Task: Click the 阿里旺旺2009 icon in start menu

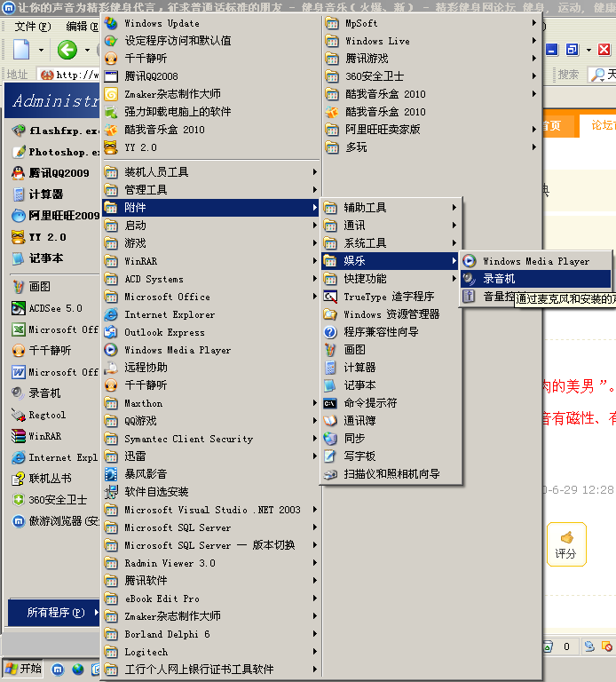Action: (19, 216)
